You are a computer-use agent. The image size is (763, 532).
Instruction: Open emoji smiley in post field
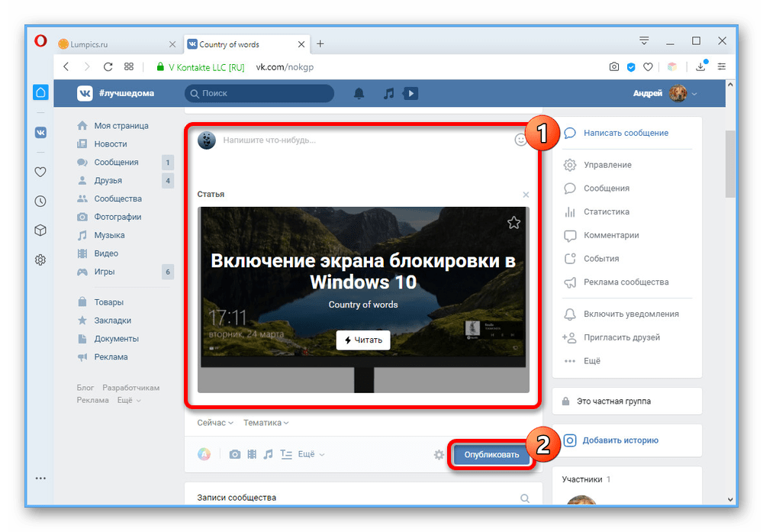520,140
